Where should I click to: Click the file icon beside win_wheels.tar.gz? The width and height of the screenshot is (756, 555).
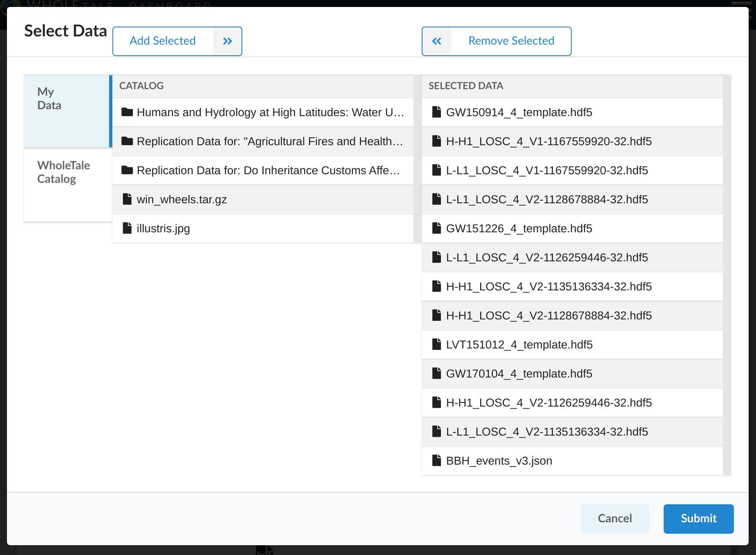click(x=127, y=199)
